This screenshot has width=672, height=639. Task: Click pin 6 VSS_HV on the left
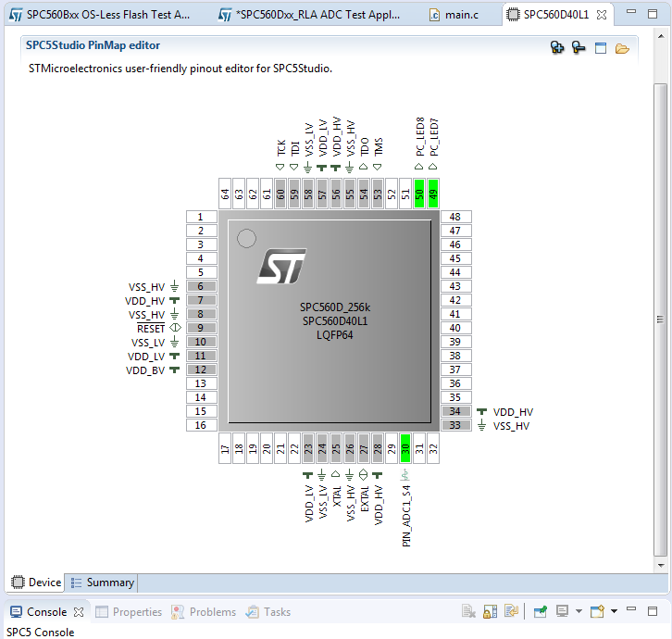pos(201,286)
